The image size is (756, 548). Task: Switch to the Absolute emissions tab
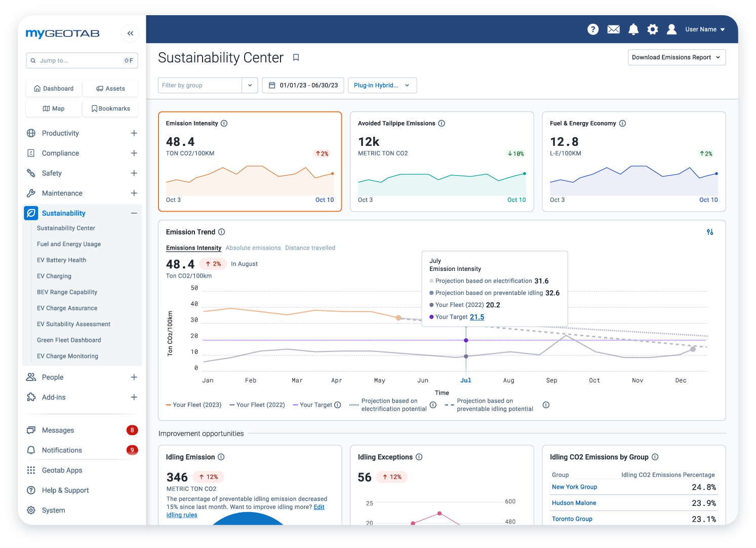coord(253,248)
